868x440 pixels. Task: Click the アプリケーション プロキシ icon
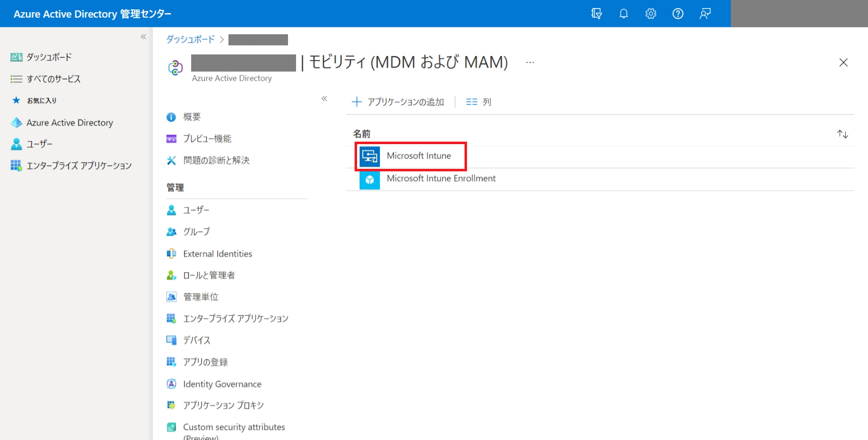171,405
